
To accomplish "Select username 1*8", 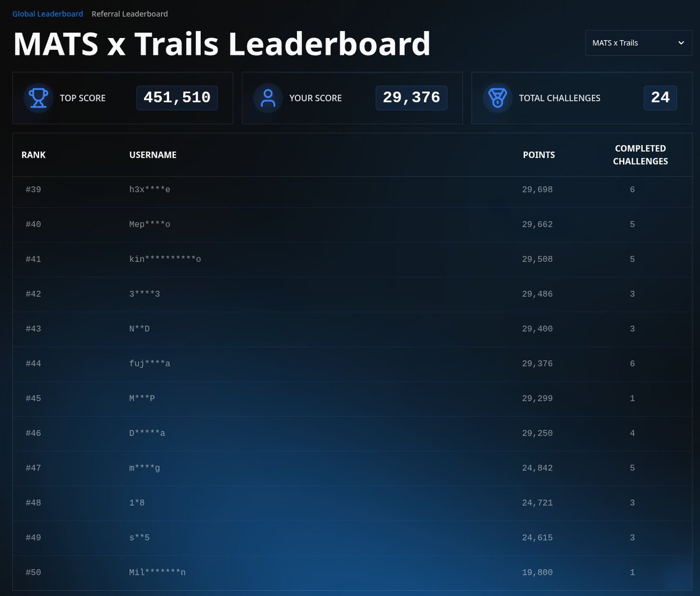I will pyautogui.click(x=137, y=503).
